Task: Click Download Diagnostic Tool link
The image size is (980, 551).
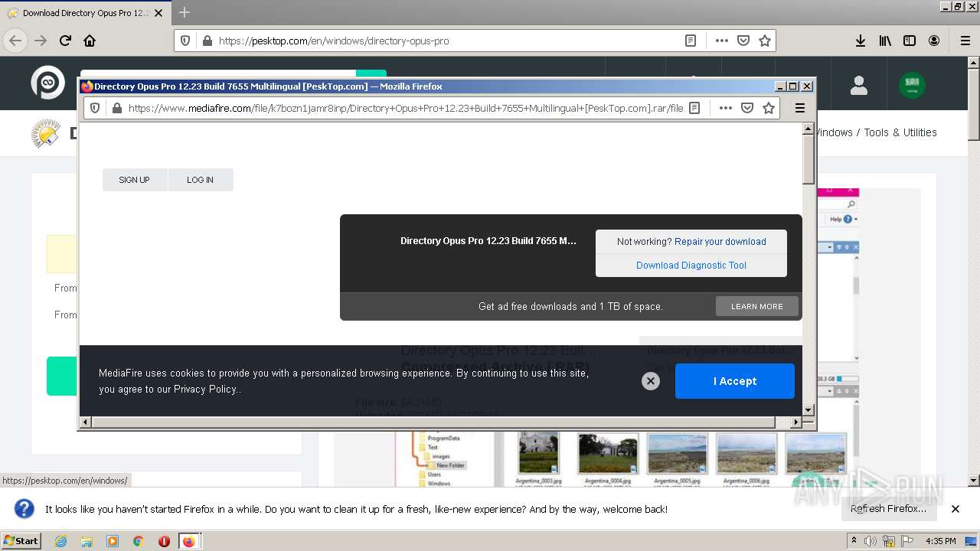Action: coord(691,265)
